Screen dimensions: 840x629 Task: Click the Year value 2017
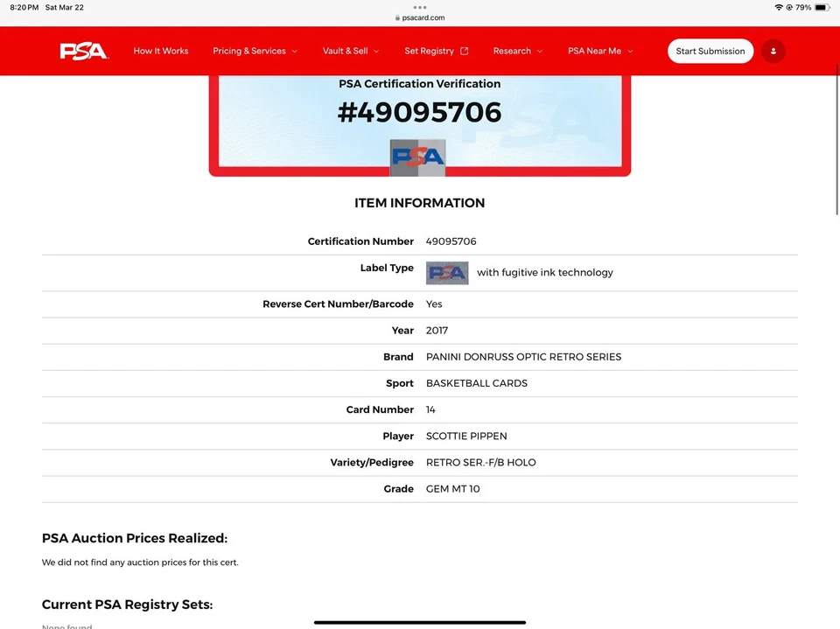tap(437, 331)
